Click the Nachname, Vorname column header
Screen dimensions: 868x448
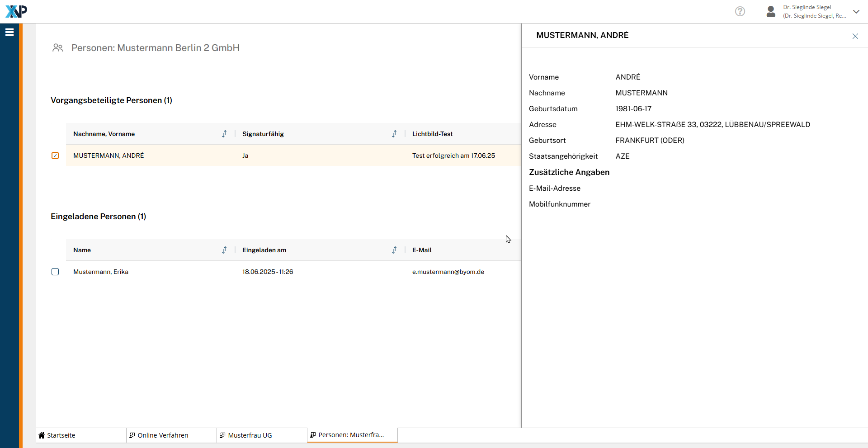click(x=104, y=134)
